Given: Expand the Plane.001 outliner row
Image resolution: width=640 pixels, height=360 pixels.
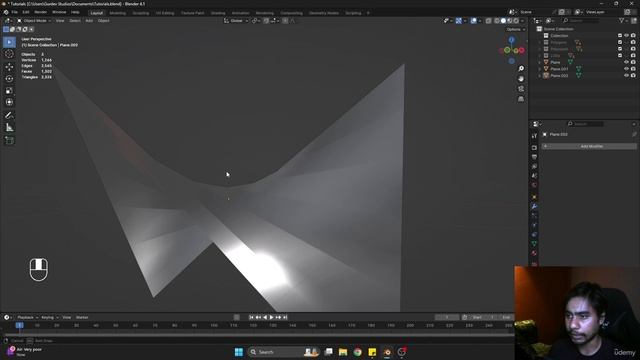Looking at the screenshot, I should pyautogui.click(x=540, y=69).
